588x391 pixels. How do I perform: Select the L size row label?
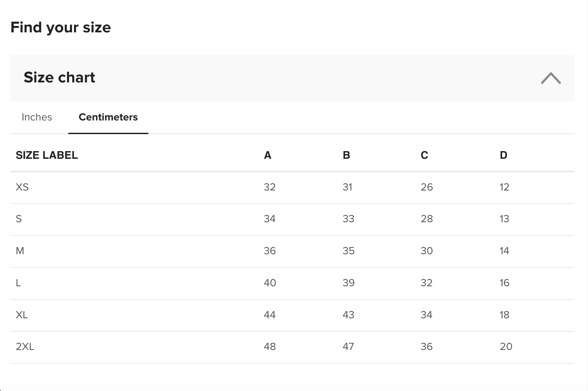pos(18,283)
